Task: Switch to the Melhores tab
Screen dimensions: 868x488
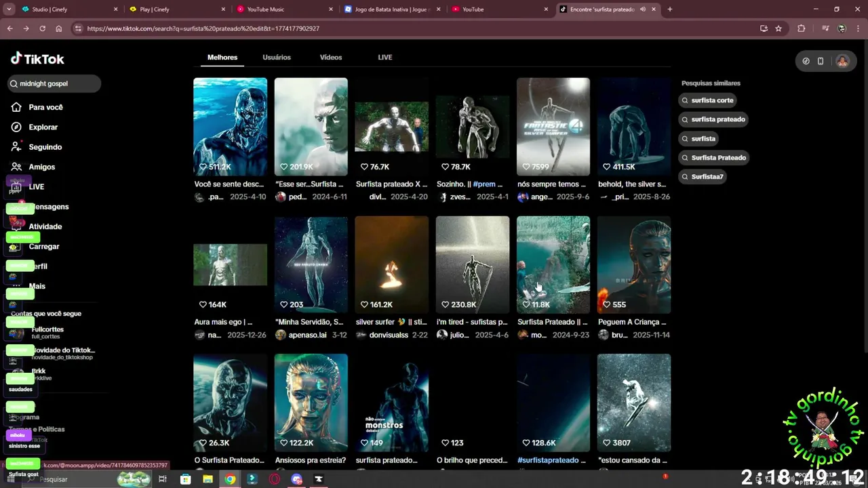Action: [x=222, y=57]
